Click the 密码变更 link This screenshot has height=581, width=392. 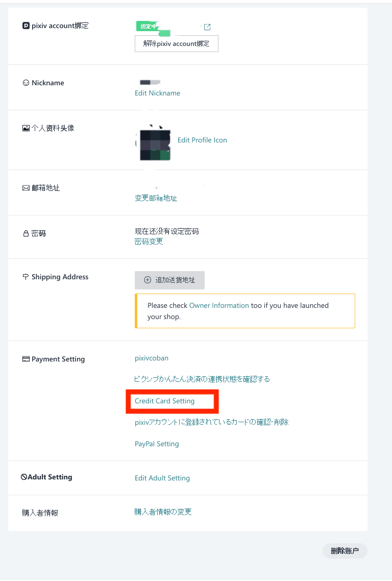click(x=149, y=241)
